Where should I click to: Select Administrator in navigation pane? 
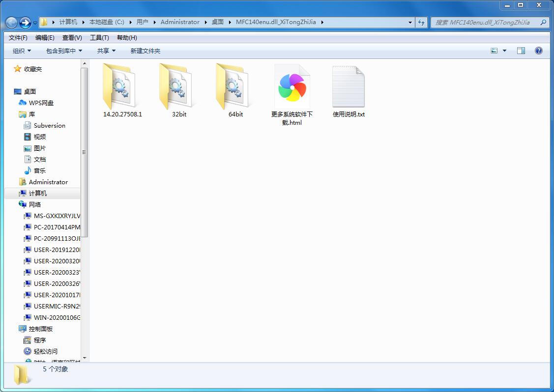pos(48,182)
